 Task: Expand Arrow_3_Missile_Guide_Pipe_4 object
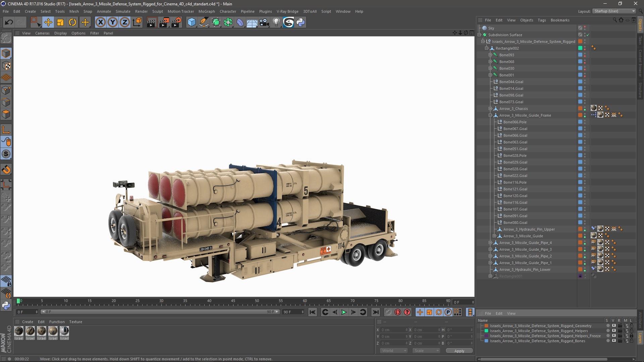click(x=490, y=243)
